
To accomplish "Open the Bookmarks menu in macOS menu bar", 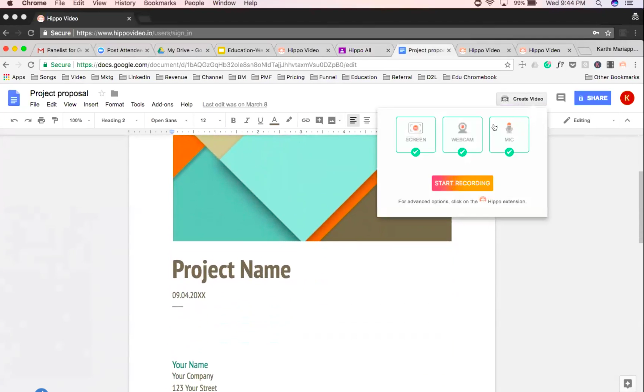I will 160,3.
